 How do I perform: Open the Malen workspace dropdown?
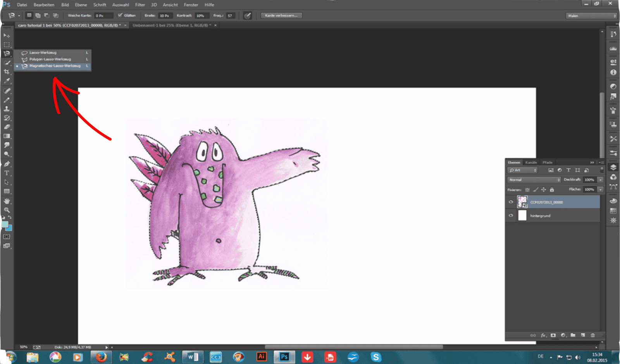click(x=591, y=16)
